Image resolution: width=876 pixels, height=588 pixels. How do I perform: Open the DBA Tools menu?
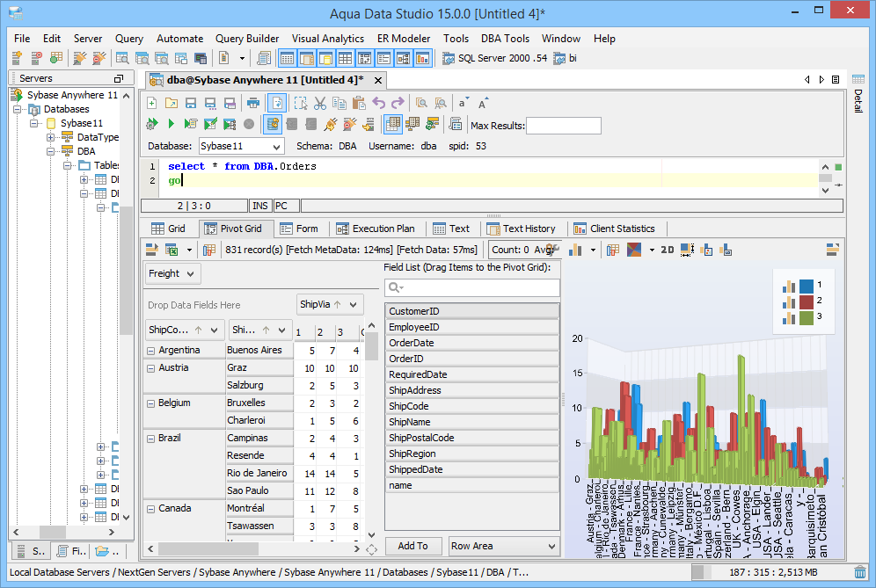coord(505,39)
